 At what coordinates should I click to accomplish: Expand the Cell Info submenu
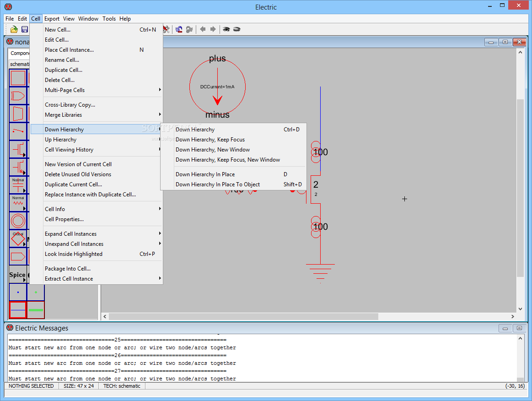click(x=103, y=209)
